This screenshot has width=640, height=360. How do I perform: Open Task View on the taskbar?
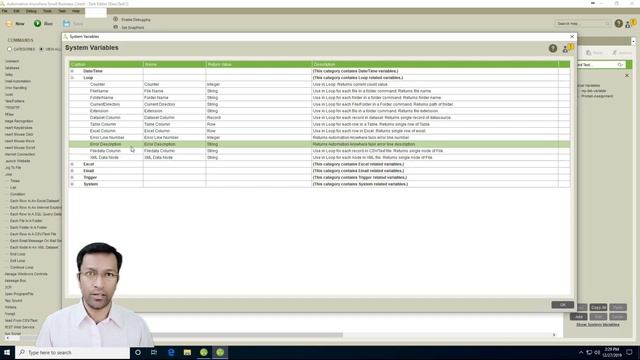(x=154, y=352)
